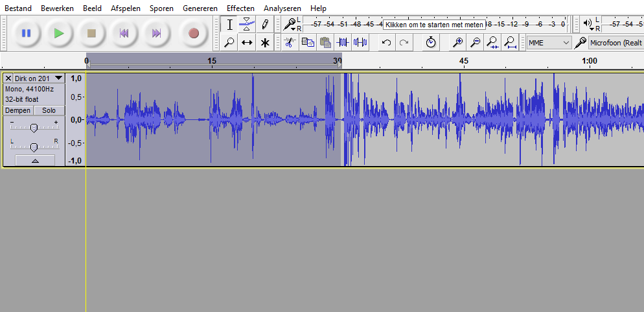This screenshot has width=644, height=312.
Task: Open the MME audio host dropdown
Action: pyautogui.click(x=549, y=42)
